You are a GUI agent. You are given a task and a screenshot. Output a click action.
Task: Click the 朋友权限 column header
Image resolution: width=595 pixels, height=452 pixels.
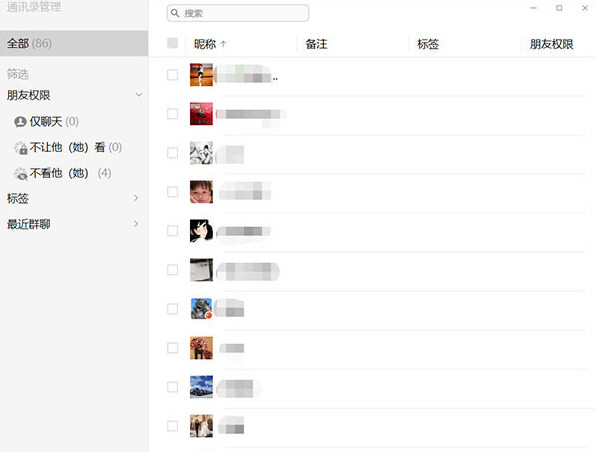[551, 44]
